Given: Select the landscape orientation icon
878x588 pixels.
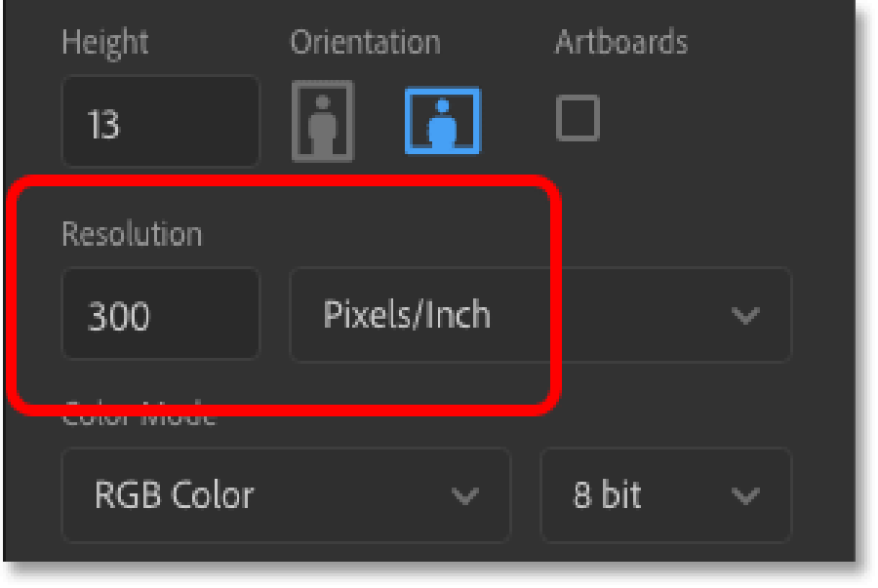Looking at the screenshot, I should click(442, 120).
